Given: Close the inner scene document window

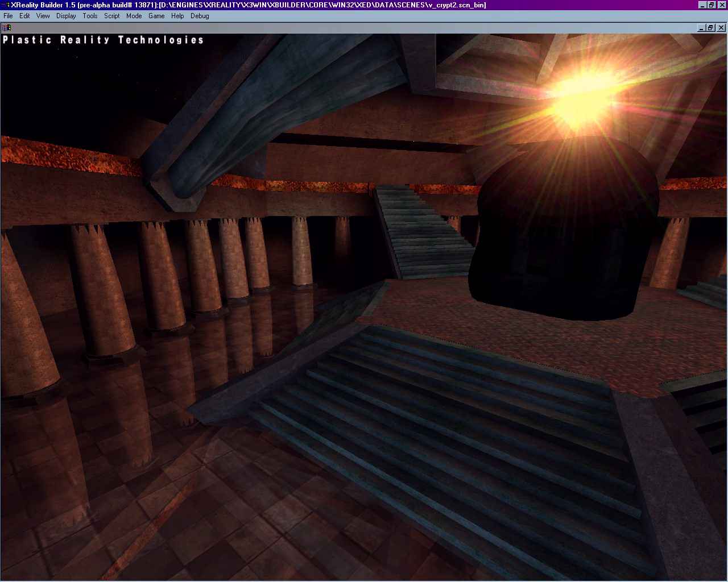Looking at the screenshot, I should coord(721,27).
